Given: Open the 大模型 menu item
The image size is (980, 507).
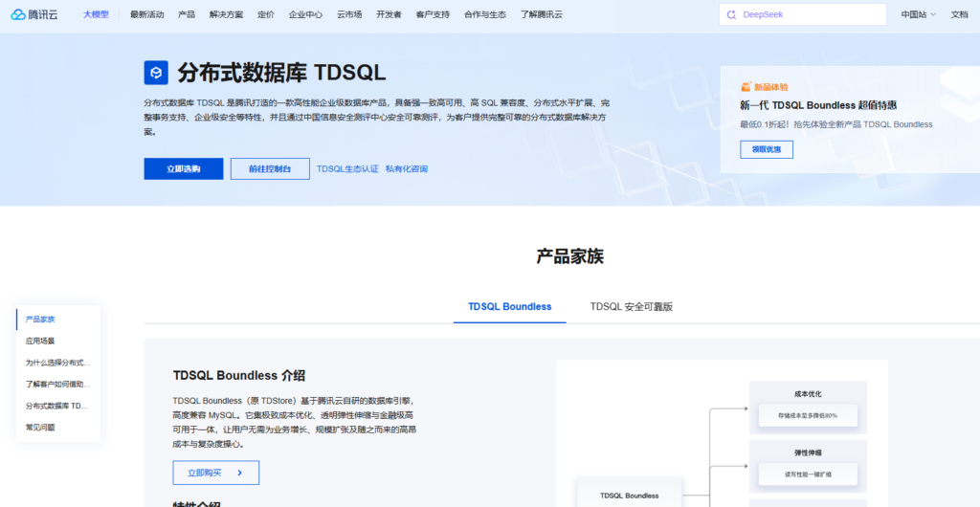Looking at the screenshot, I should coord(97,14).
